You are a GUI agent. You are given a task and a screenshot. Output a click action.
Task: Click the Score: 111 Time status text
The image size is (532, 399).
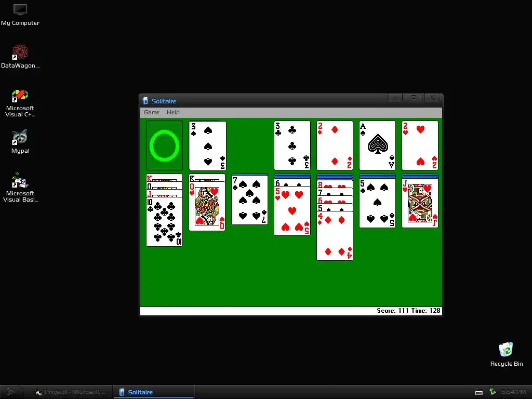click(x=408, y=311)
